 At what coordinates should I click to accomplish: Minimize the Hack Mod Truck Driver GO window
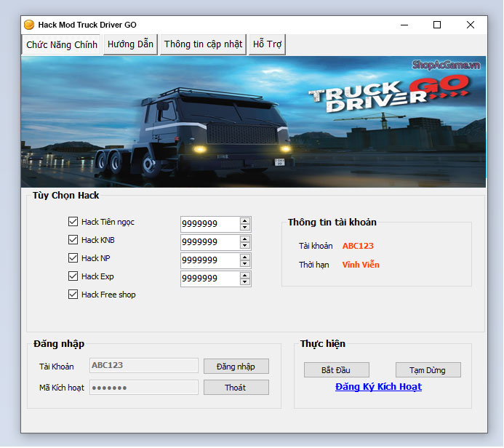click(x=404, y=25)
